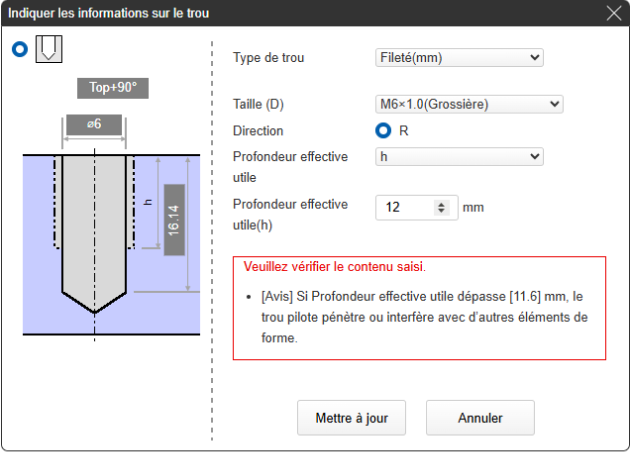Select the radio button beside hole shape icon

coord(20,49)
